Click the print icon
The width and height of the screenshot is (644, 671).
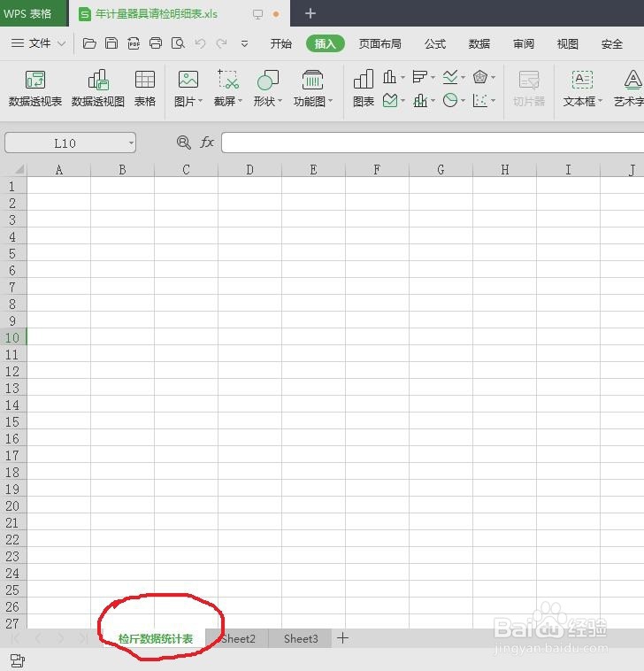point(156,43)
